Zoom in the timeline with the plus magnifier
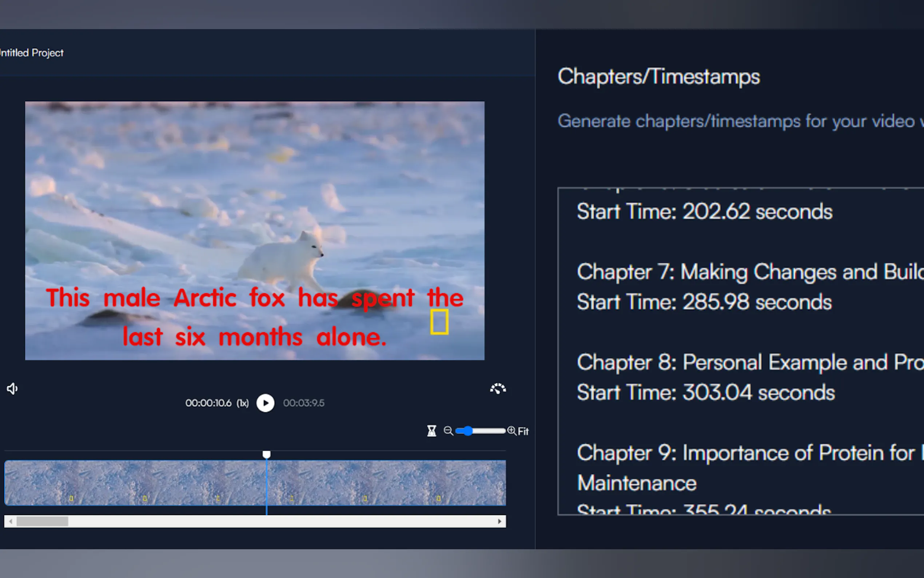The image size is (924, 578). pos(511,431)
